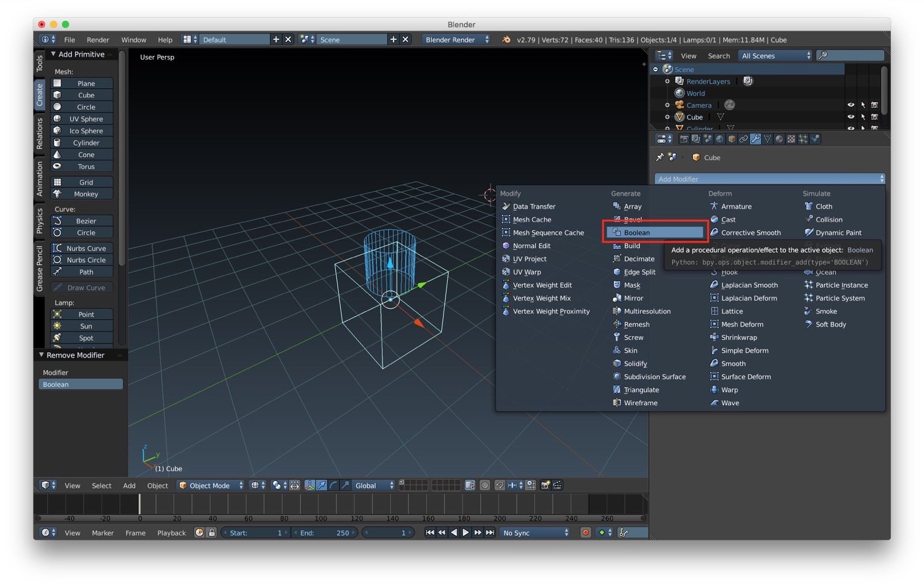Open the Material properties tab sphere icon
The width and height of the screenshot is (924, 585).
click(779, 139)
